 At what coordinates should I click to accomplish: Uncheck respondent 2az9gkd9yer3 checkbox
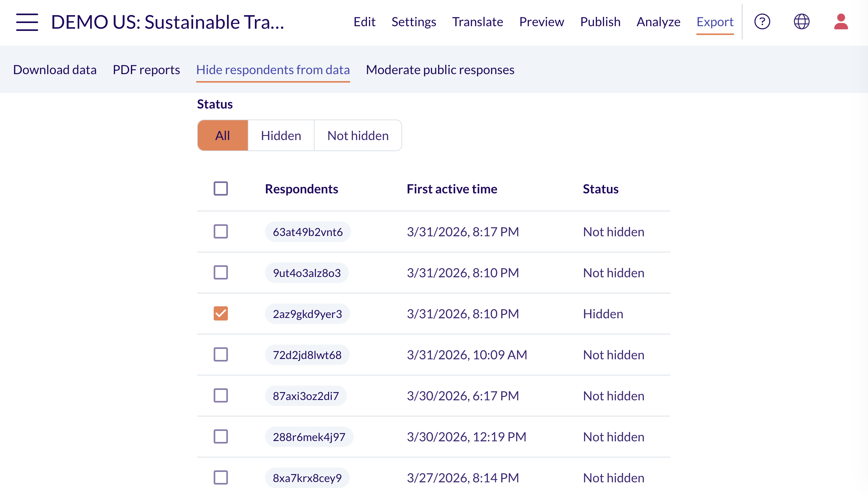[x=221, y=314]
